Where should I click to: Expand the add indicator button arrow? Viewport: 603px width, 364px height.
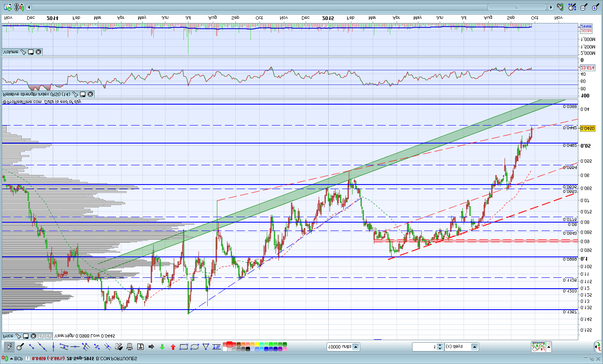(549, 347)
